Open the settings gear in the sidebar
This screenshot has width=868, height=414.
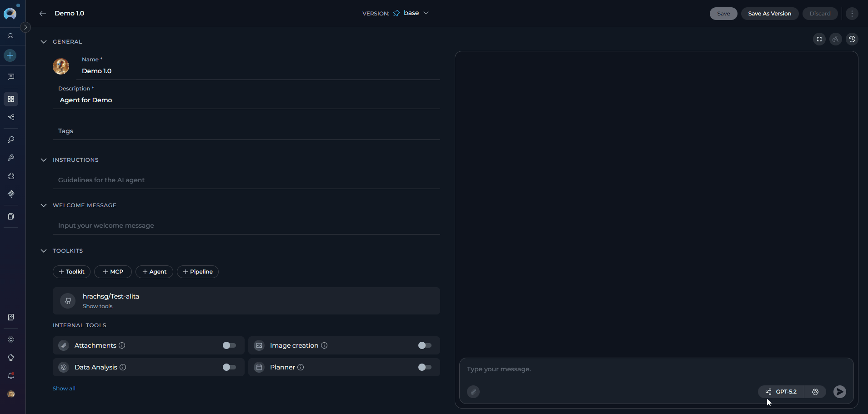[11, 339]
